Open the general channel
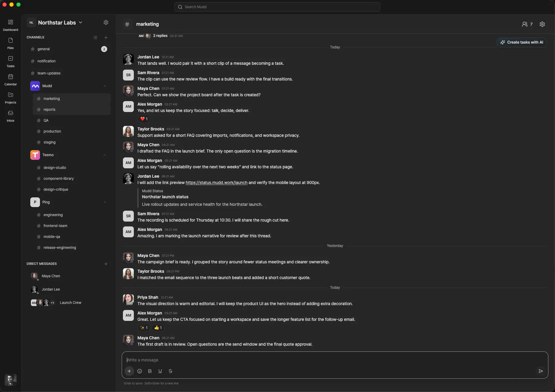555x392 pixels. (69, 49)
